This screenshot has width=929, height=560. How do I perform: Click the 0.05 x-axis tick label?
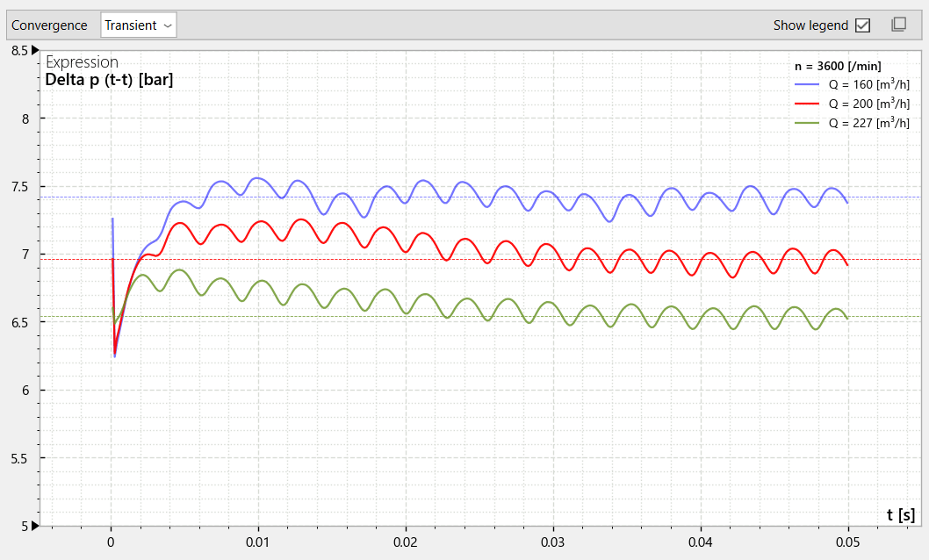click(x=848, y=542)
